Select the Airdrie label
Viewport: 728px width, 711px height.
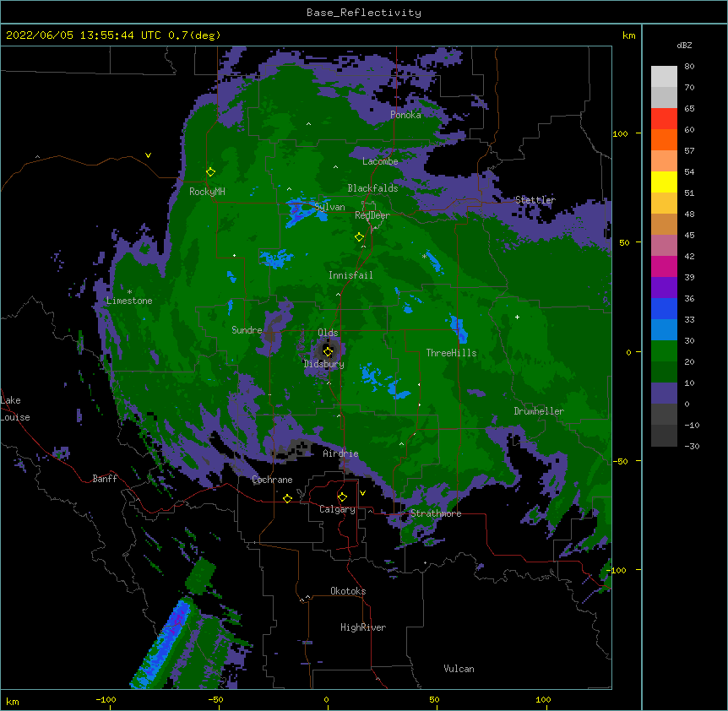point(340,453)
